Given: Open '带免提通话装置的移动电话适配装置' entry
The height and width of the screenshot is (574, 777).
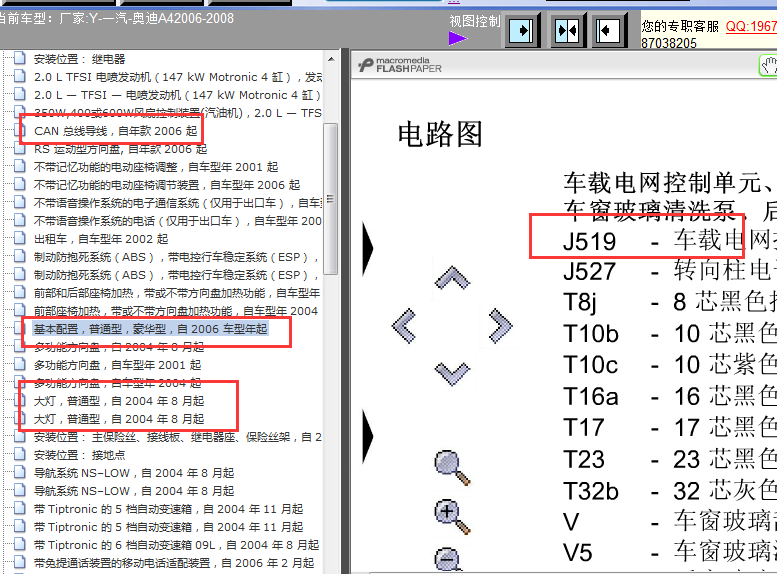Looking at the screenshot, I should tap(174, 563).
